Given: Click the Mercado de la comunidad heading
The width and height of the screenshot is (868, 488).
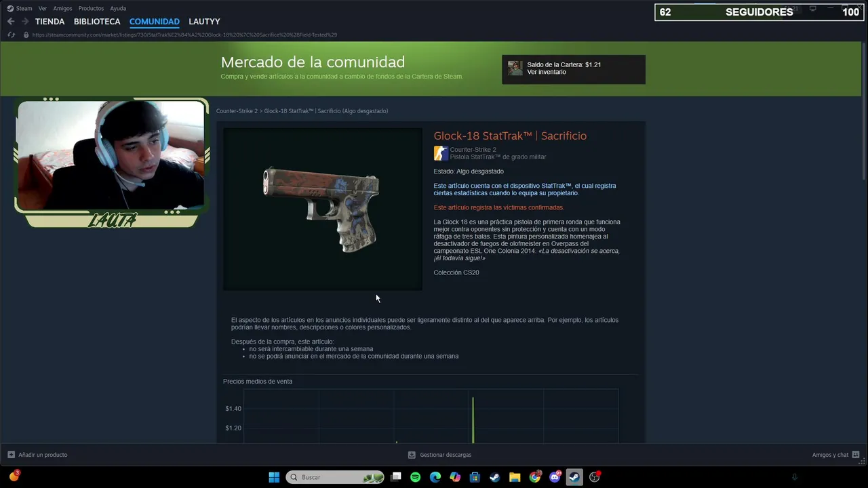Looking at the screenshot, I should point(313,62).
